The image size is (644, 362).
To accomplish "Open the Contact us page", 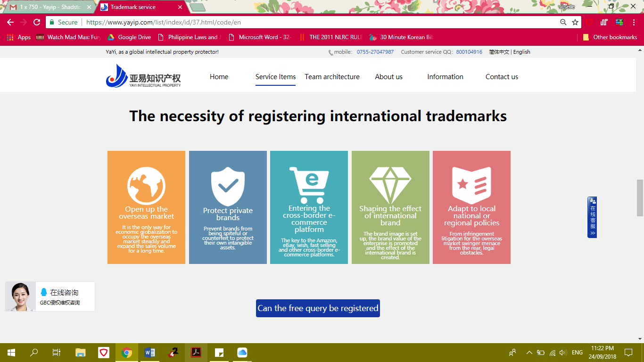I will [502, 77].
